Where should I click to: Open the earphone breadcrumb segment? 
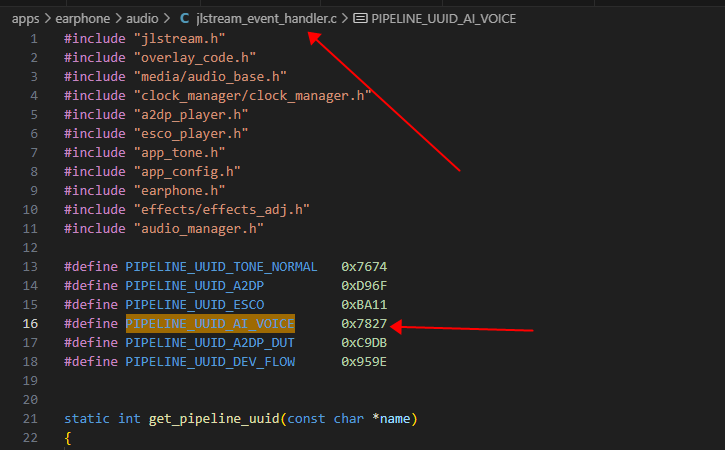83,18
